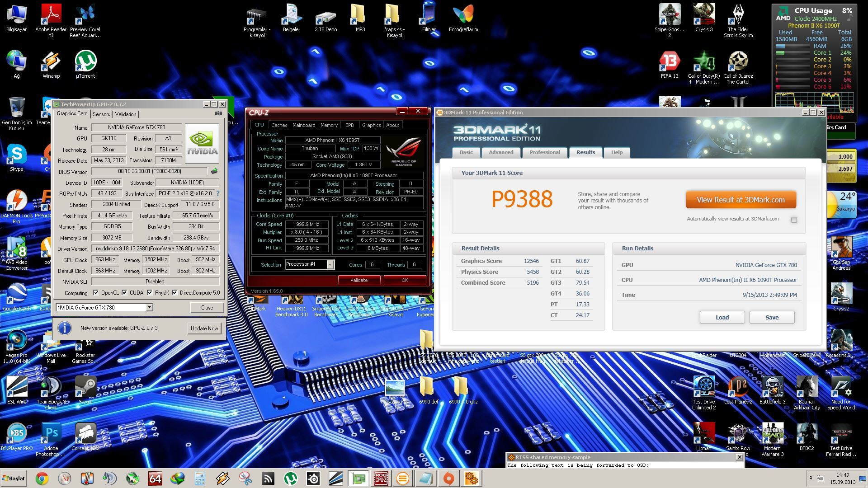Toggle the PhysX checkbox
The width and height of the screenshot is (868, 488).
[150, 292]
